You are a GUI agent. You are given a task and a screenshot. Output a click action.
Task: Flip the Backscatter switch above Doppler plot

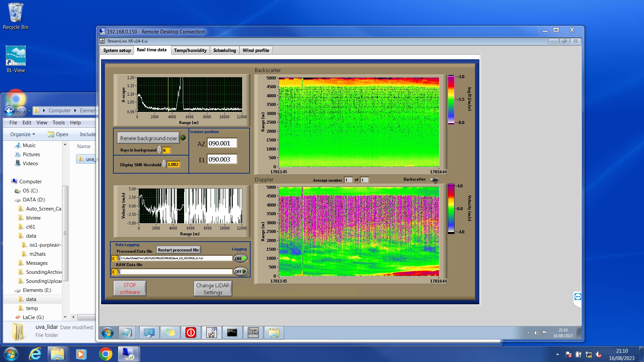434,180
